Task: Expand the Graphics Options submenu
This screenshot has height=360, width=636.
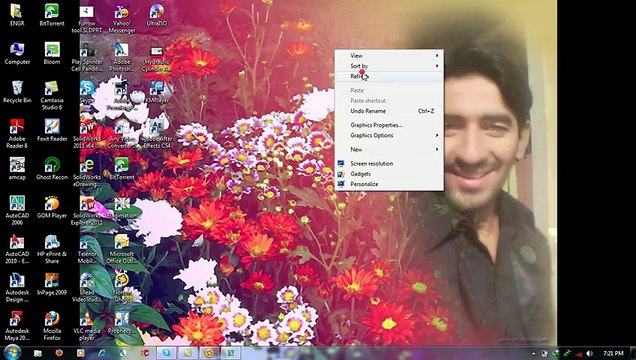Action: point(389,135)
